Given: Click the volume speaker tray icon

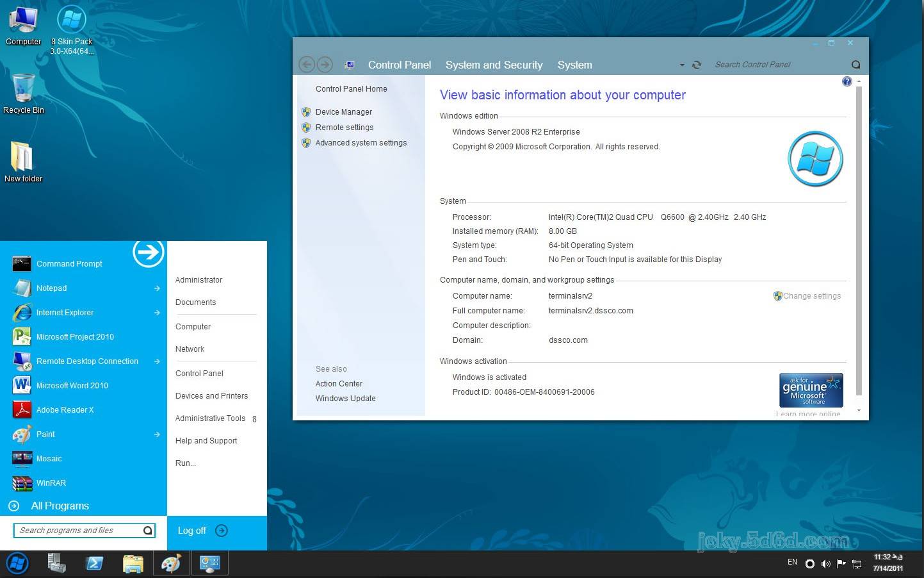Looking at the screenshot, I should [825, 564].
